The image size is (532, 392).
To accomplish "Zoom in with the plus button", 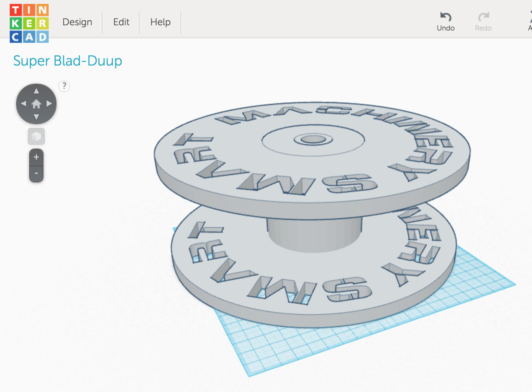I will 36,157.
